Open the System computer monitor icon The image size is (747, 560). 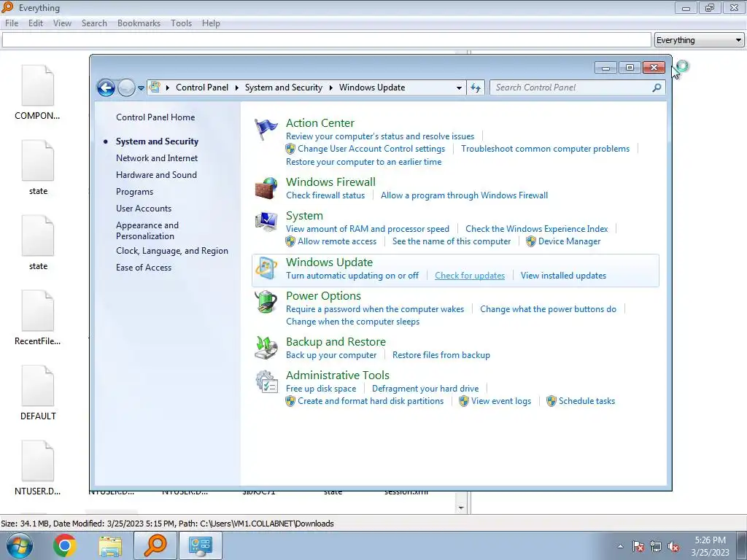pyautogui.click(x=266, y=222)
